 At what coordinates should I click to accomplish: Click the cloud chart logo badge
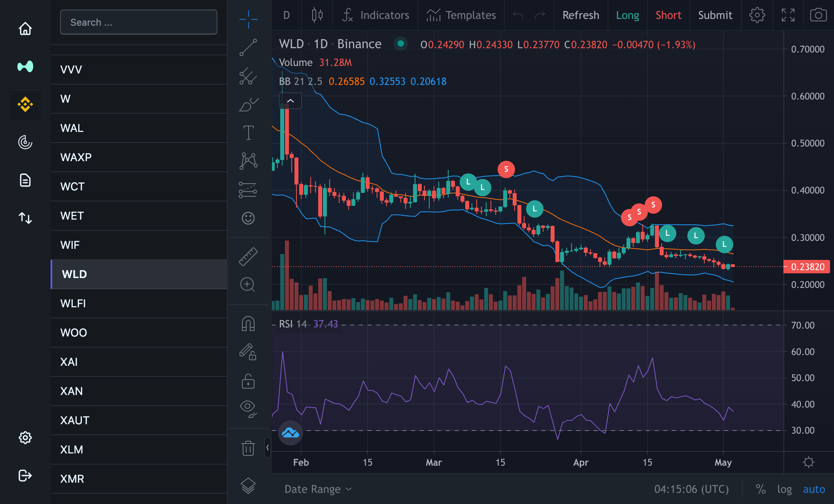coord(291,433)
